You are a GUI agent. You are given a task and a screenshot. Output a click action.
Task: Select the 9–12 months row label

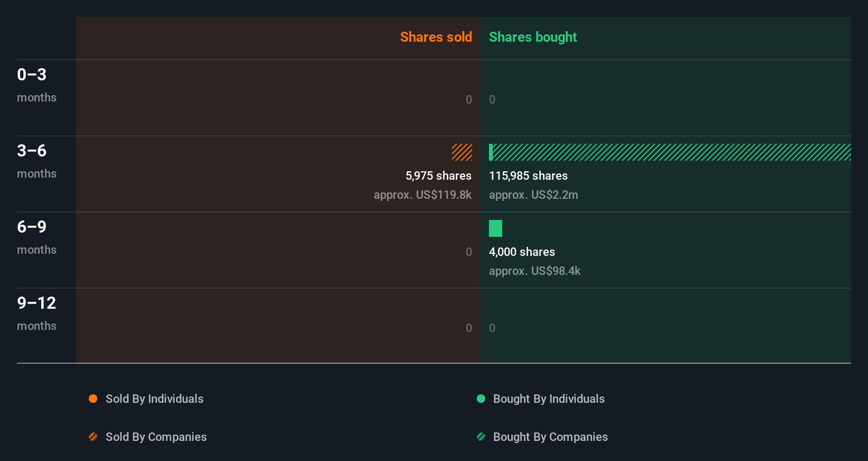click(x=36, y=313)
